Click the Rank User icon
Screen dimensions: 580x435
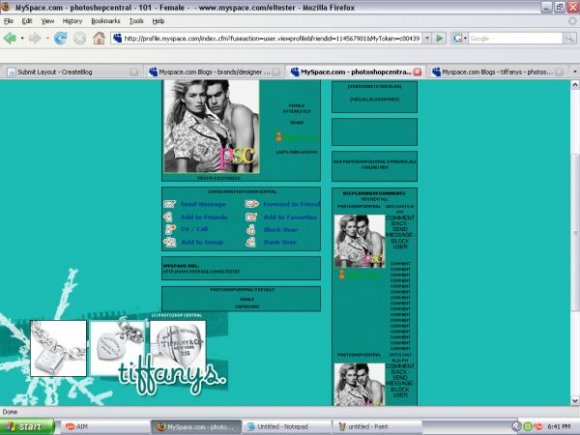pos(251,242)
